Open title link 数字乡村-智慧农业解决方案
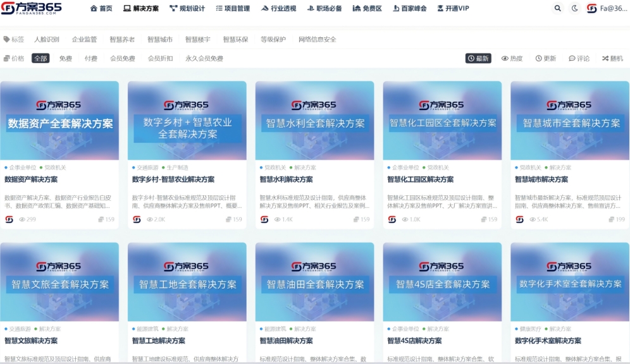This screenshot has width=630, height=364. coord(173,179)
